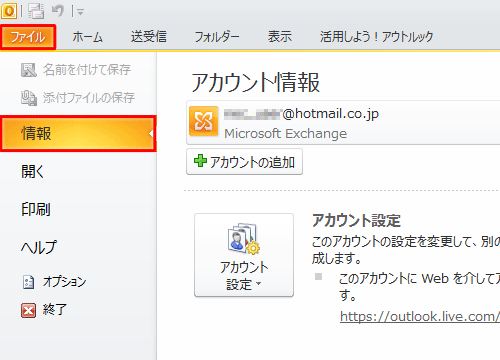Click the Outlook application icon in title bar
Image resolution: width=500 pixels, height=360 pixels.
[9, 11]
